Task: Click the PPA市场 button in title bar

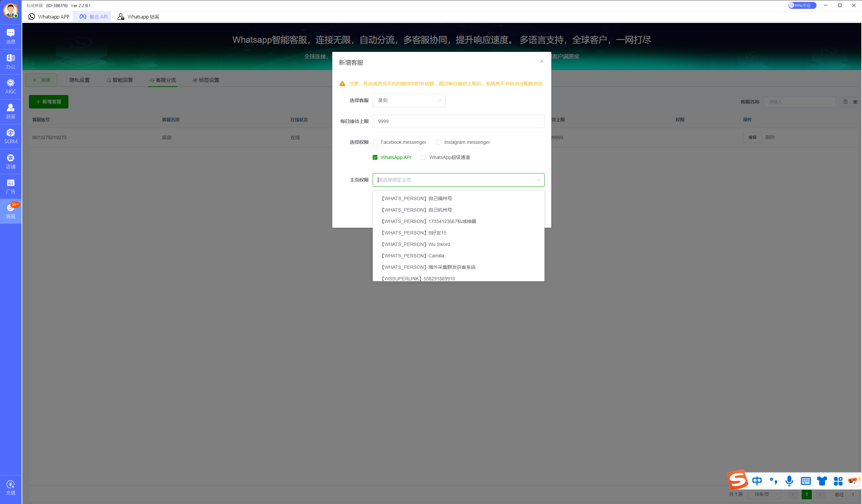Action: pos(802,5)
